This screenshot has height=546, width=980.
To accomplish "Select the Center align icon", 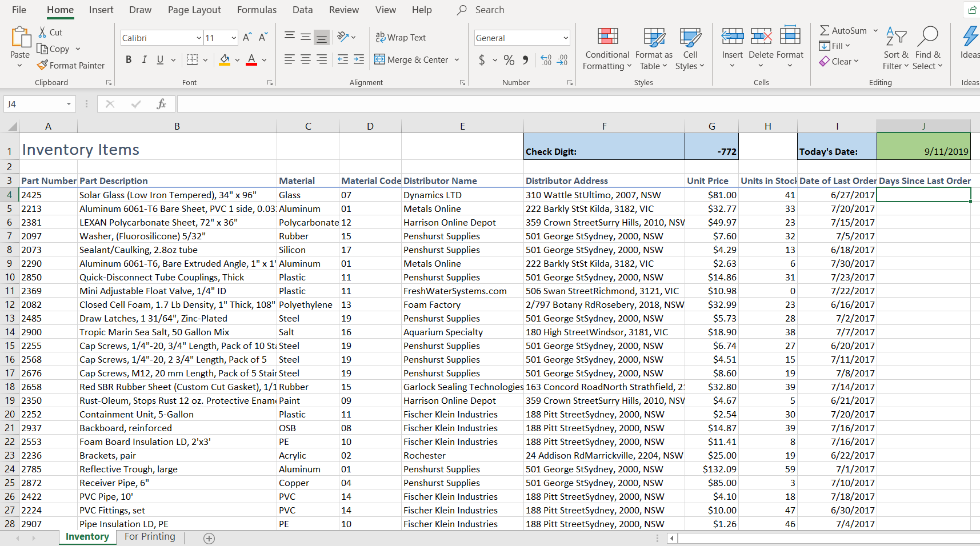I will [306, 59].
